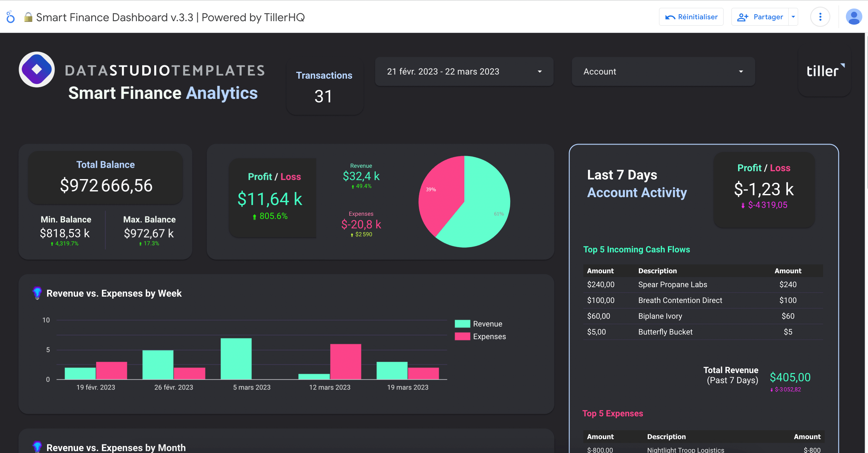Click the Total Revenue value $405,00
The image size is (868, 453).
click(x=790, y=377)
